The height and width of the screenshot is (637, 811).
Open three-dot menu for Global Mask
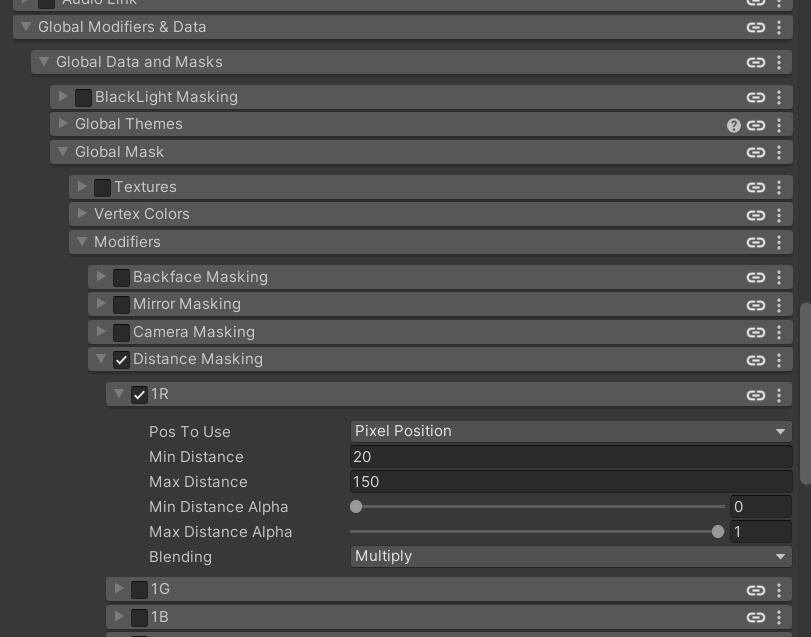(779, 153)
